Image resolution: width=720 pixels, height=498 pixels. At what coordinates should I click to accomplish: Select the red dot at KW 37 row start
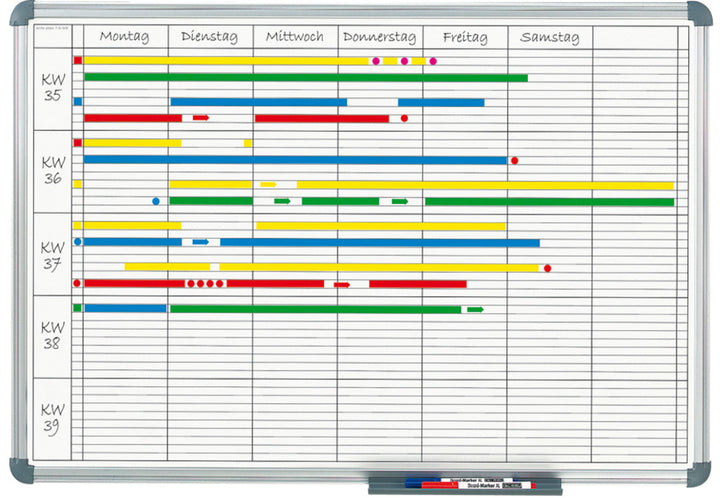tap(77, 283)
